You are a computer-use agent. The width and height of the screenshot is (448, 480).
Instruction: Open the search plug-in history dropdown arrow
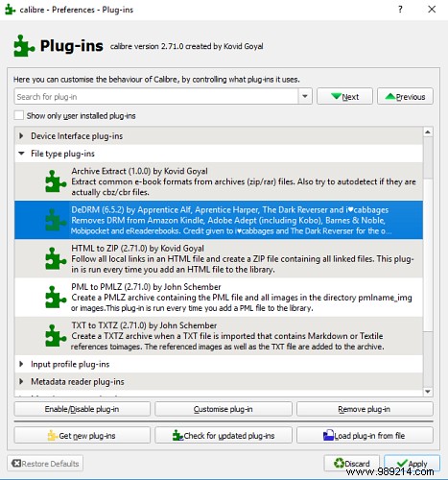coord(305,96)
